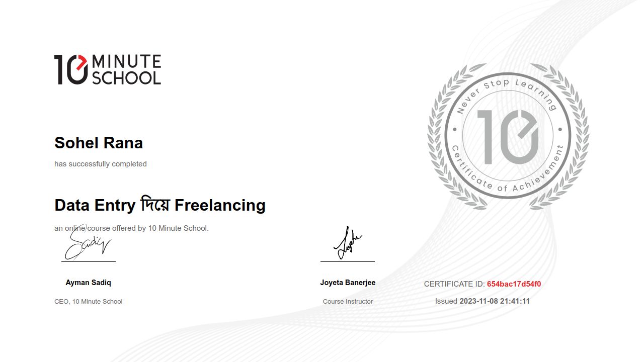The image size is (644, 362).
Task: Click the 'CEO, 10 Minute School' title
Action: click(x=88, y=302)
